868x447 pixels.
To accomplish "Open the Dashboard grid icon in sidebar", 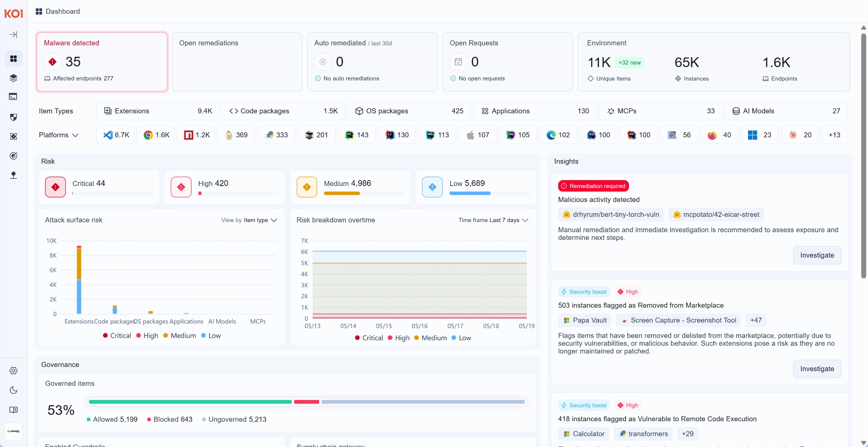I will [x=14, y=58].
